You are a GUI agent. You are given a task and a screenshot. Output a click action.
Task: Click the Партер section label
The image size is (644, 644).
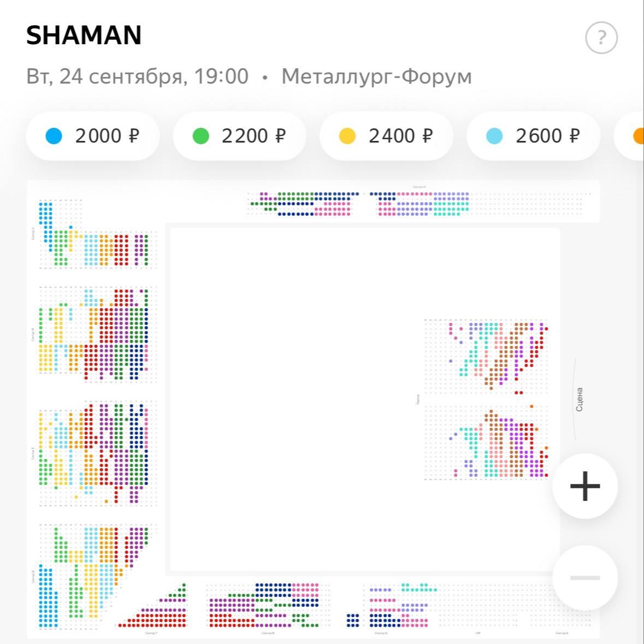[x=418, y=399]
